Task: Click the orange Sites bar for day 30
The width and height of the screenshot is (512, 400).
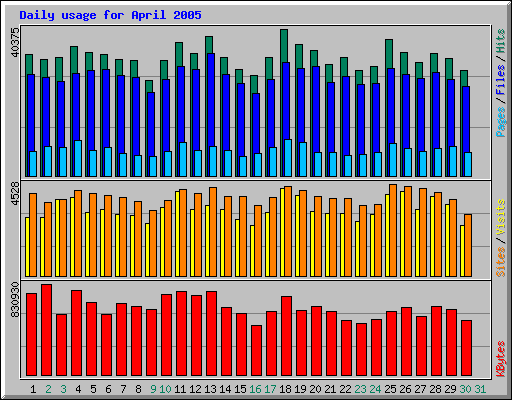Action: click(x=468, y=245)
